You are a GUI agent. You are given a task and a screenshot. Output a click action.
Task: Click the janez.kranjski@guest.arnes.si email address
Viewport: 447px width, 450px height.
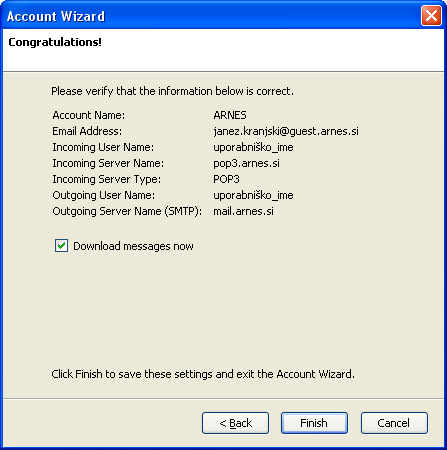coord(286,131)
